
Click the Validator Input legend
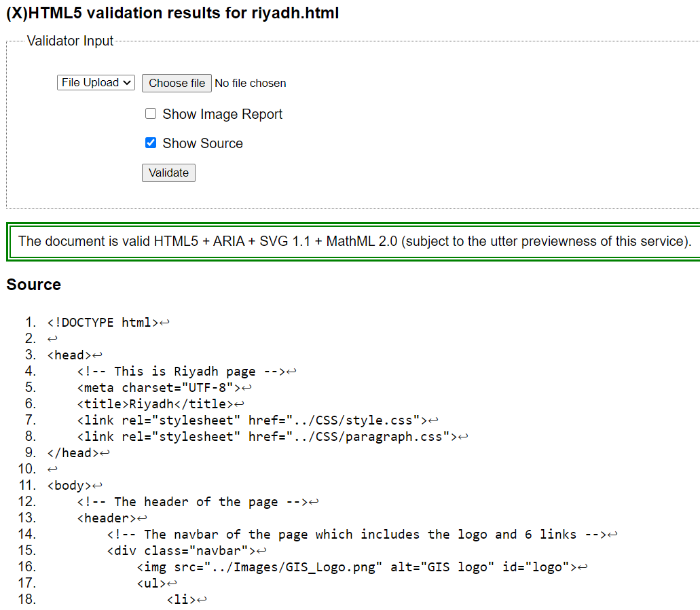(70, 41)
